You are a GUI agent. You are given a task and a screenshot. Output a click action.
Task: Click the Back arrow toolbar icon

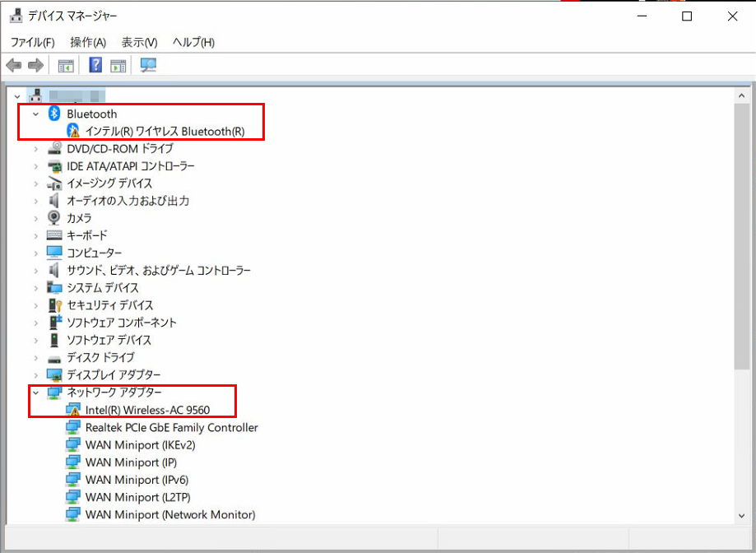[13, 65]
